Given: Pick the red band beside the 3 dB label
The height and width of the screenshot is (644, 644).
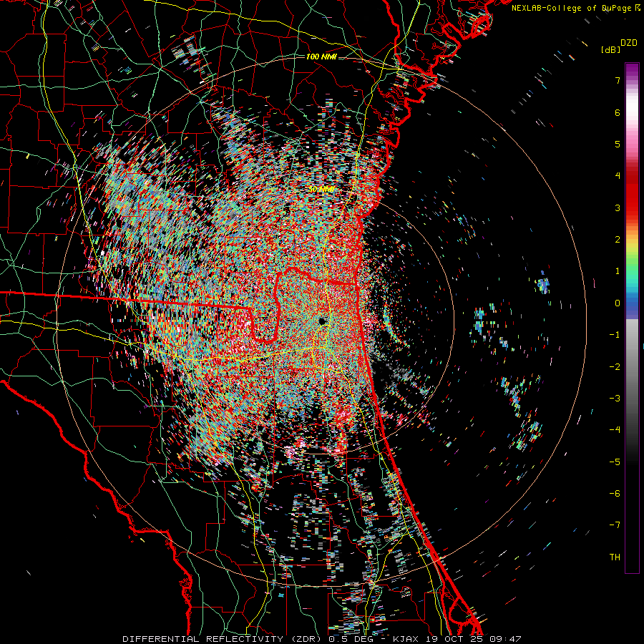Looking at the screenshot, I should [x=632, y=208].
